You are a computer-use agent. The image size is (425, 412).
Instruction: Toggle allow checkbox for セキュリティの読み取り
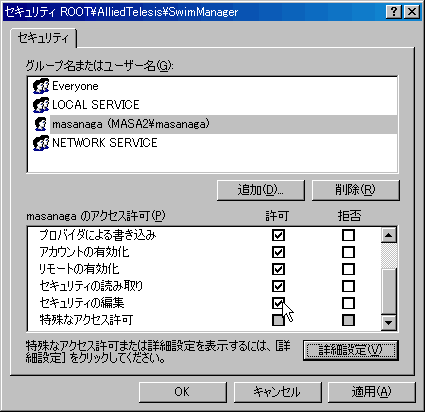click(278, 286)
